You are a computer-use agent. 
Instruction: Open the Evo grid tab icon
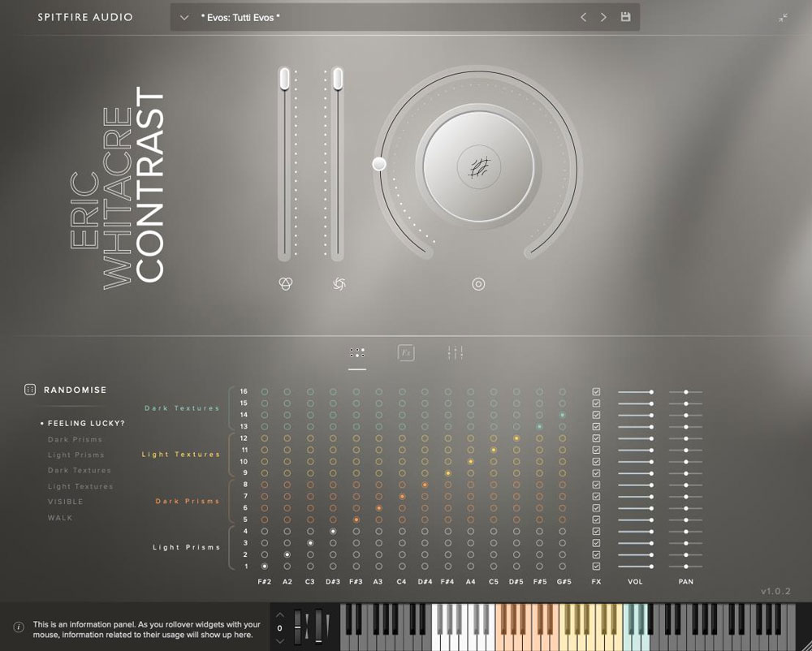pyautogui.click(x=356, y=353)
